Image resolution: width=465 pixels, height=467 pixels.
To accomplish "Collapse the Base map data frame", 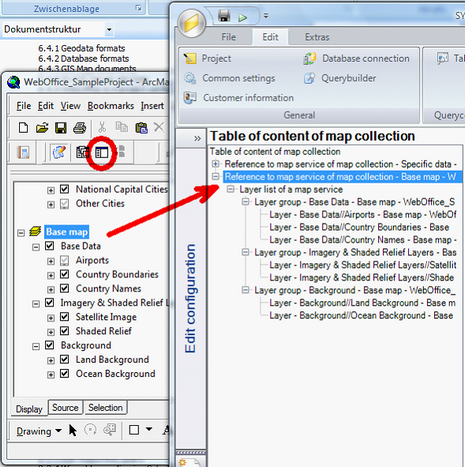I will click(x=21, y=233).
